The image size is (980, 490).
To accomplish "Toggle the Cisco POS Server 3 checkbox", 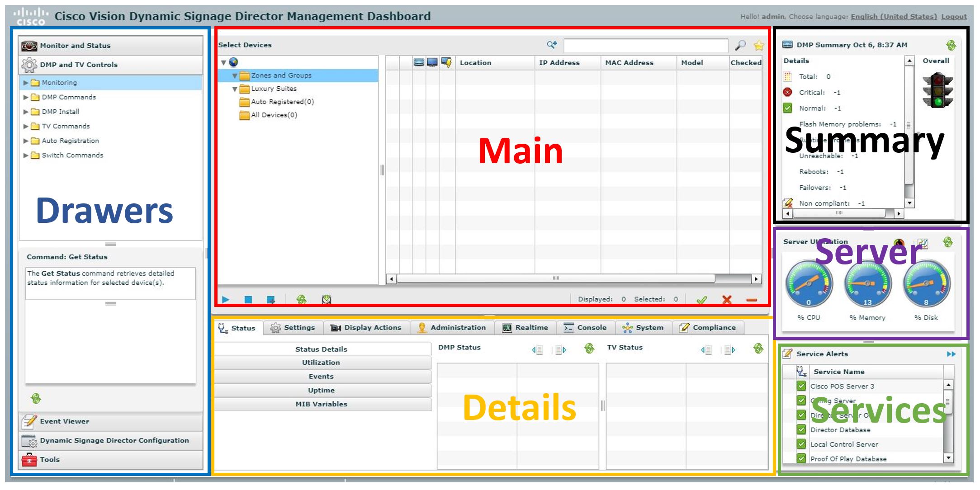I will click(801, 386).
